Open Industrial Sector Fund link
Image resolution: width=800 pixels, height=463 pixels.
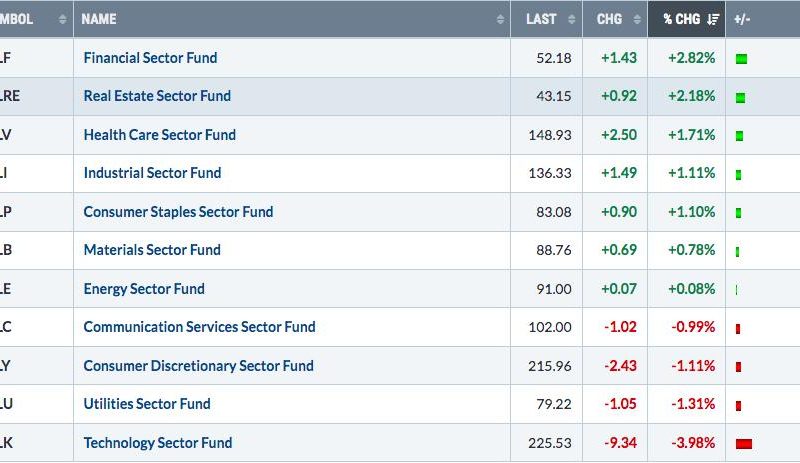[153, 173]
